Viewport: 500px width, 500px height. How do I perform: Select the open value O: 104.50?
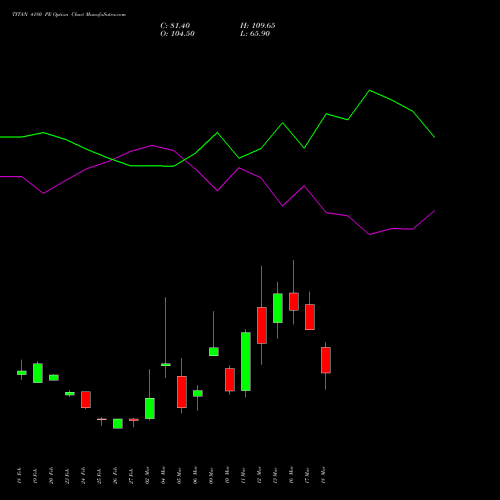point(177,34)
